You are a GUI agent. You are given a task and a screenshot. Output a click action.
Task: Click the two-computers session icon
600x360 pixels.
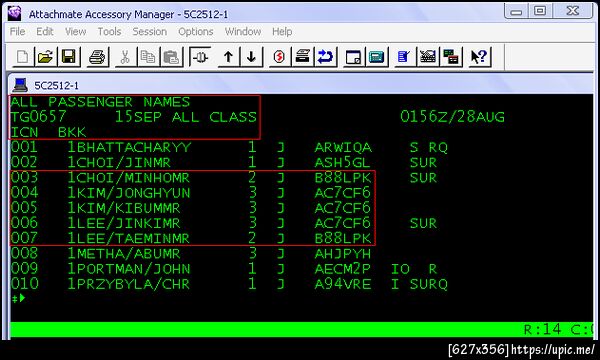pos(450,57)
